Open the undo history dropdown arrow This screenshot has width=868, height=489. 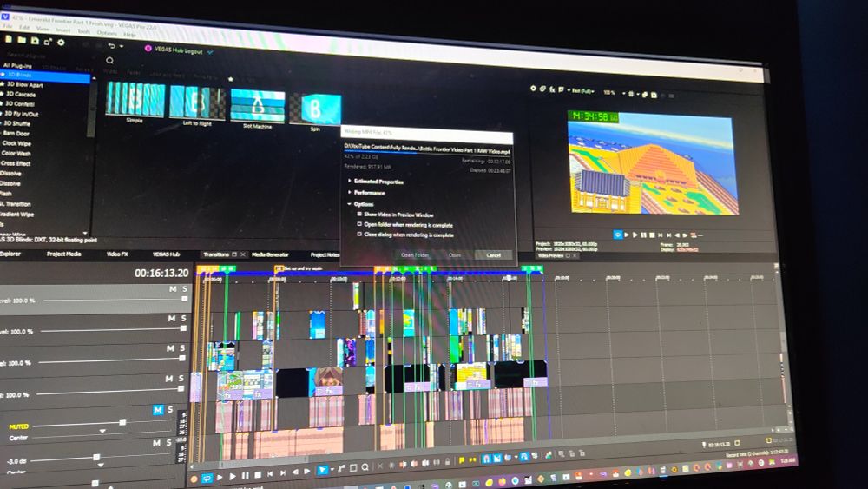[x=122, y=46]
